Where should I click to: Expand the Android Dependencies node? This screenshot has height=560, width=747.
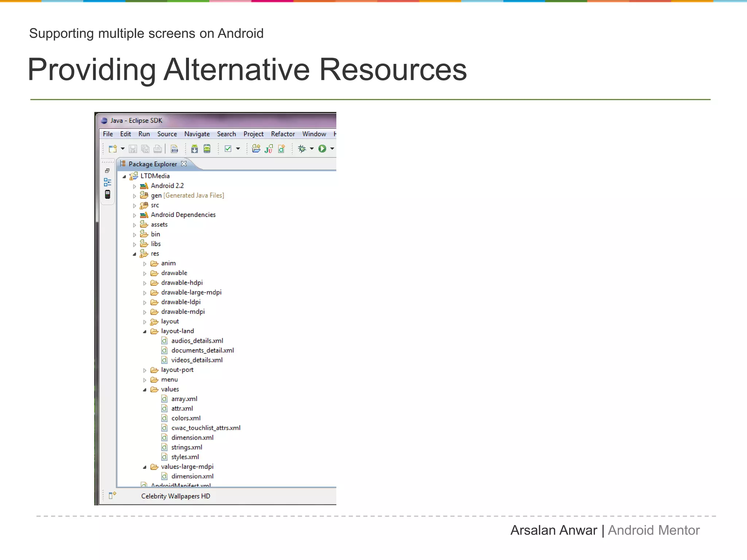tap(134, 215)
